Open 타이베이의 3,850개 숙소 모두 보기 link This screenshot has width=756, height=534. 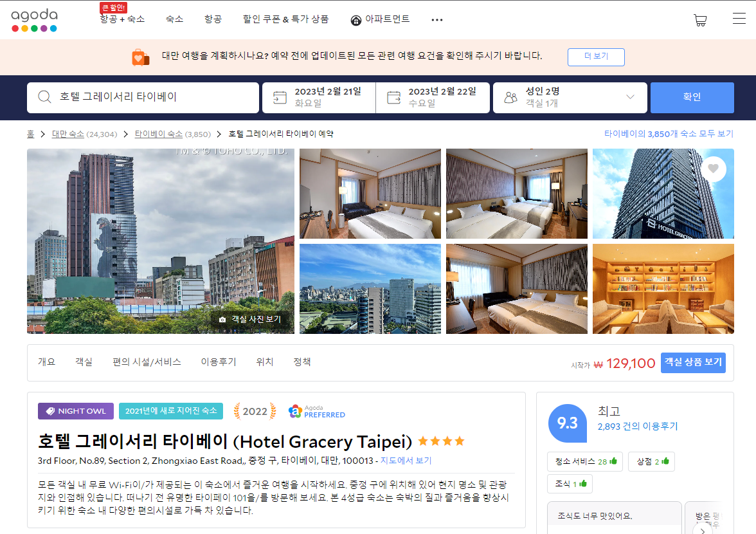[669, 134]
